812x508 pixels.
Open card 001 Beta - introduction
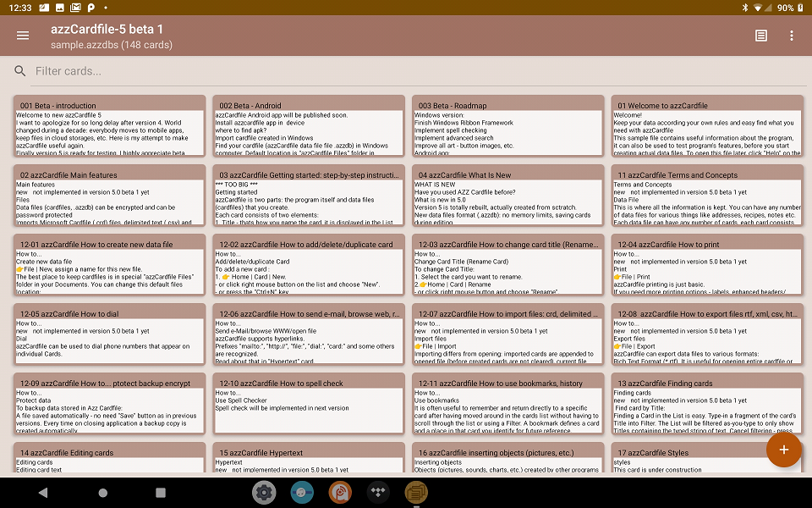[x=109, y=125]
